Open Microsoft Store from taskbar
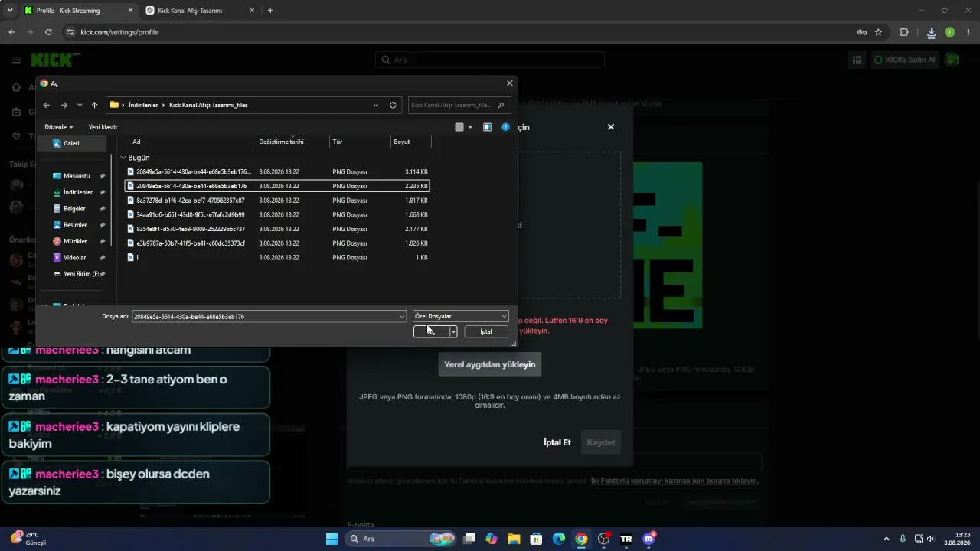The width and height of the screenshot is (980, 551). 537,539
